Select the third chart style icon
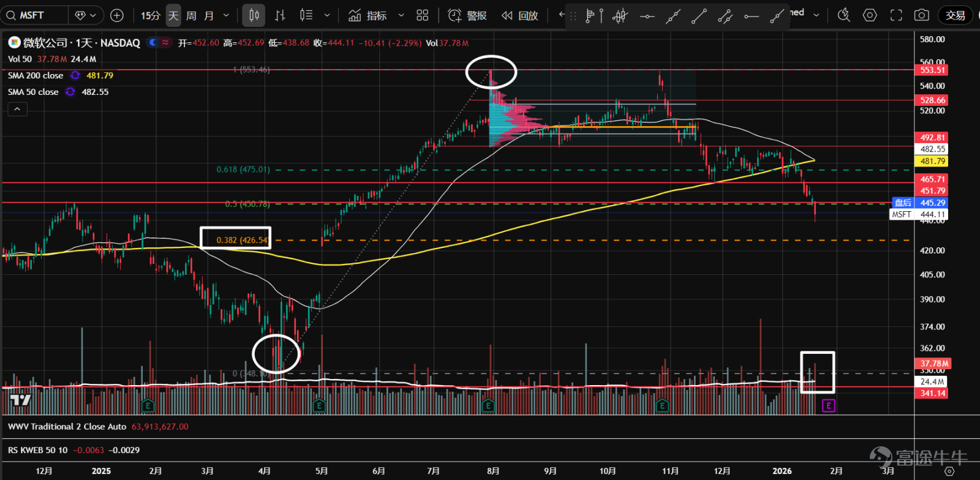The height and width of the screenshot is (480, 980). (x=306, y=15)
